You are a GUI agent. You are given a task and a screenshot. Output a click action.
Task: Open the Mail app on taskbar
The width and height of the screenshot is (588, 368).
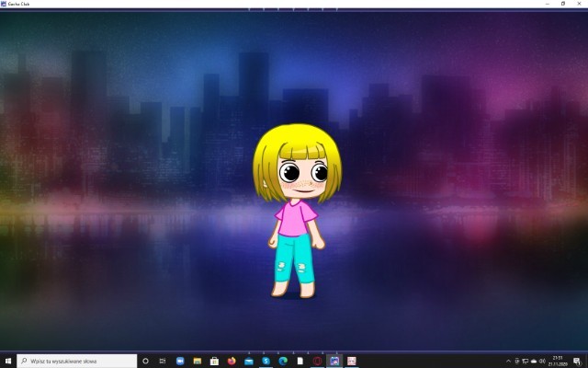[249, 361]
